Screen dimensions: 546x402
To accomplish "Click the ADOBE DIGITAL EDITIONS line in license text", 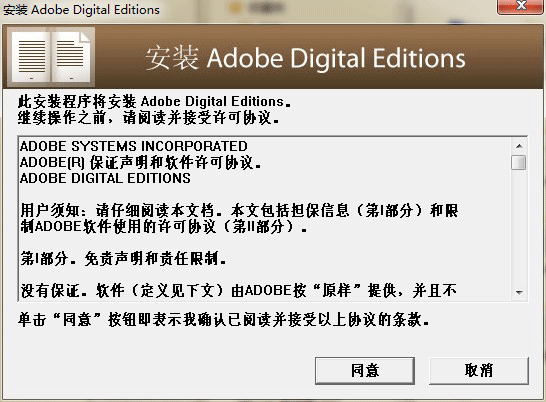I will pos(105,178).
